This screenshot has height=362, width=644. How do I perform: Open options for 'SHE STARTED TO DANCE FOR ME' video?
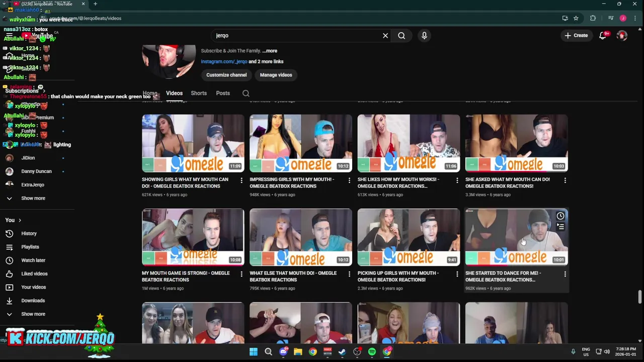tap(565, 274)
